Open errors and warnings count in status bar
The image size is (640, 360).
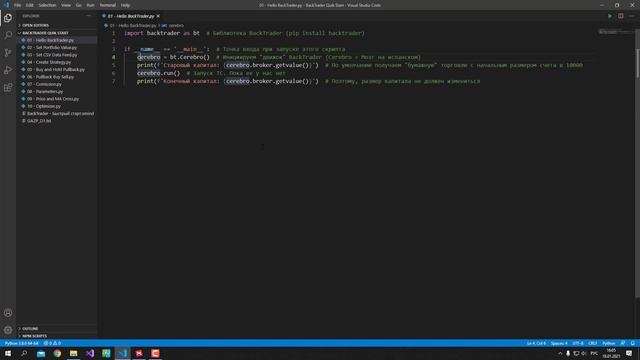[52, 343]
